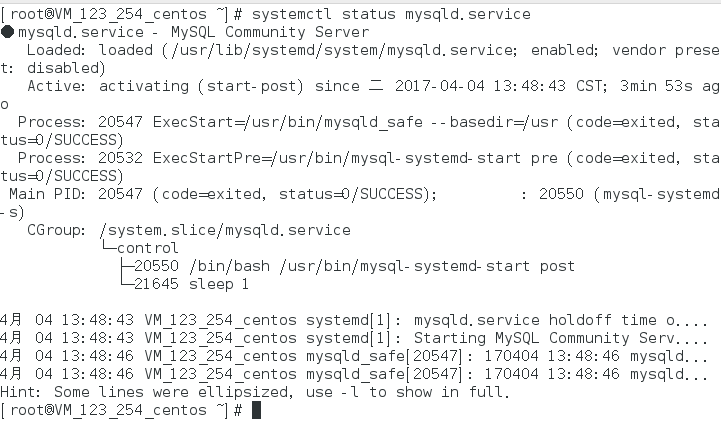The image size is (721, 423).
Task: Click the timestamp 2017-04-04 13:48:43 CST
Action: pos(499,86)
